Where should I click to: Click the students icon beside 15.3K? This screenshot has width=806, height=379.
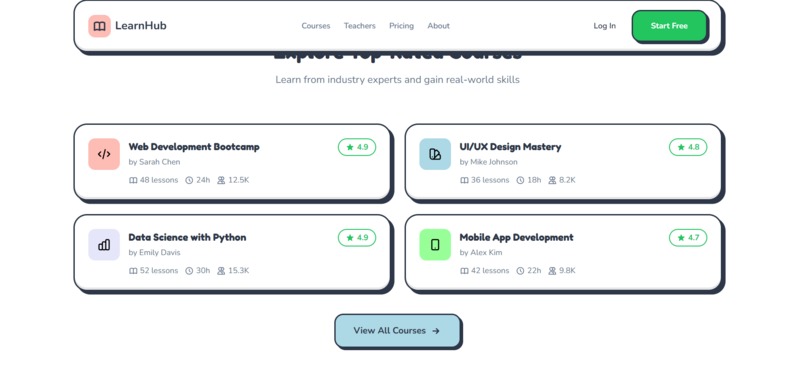coord(221,270)
